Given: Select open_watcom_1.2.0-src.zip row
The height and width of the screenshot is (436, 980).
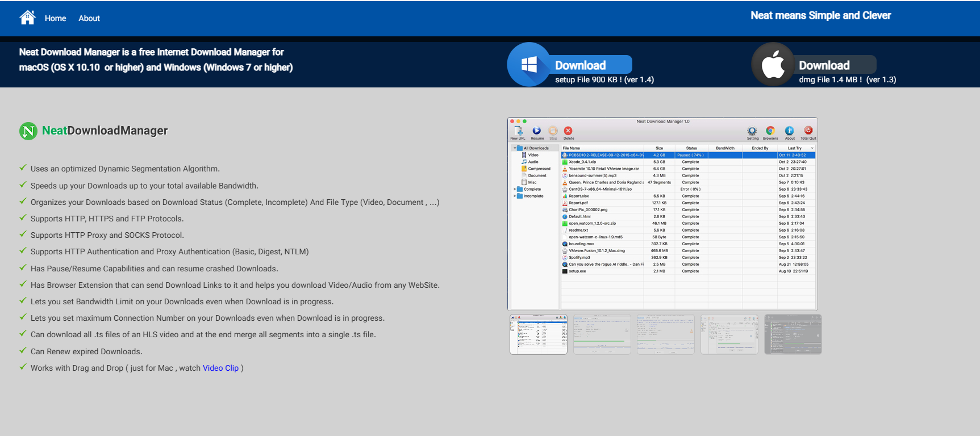Looking at the screenshot, I should click(688, 223).
